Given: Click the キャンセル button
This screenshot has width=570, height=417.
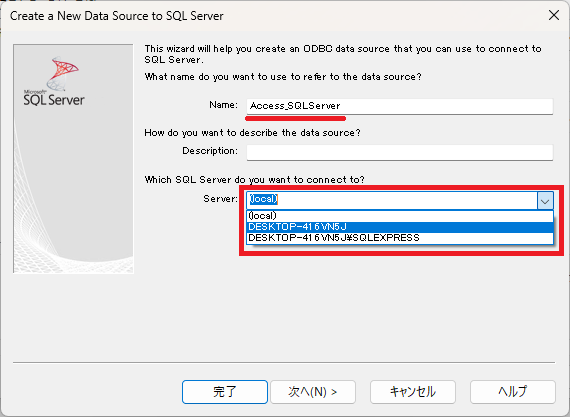Looking at the screenshot, I should coord(413,392).
